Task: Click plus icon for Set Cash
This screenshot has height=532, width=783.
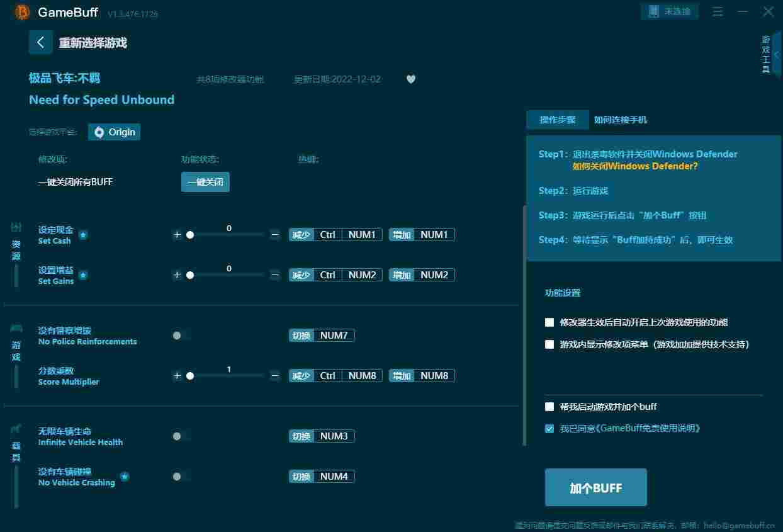Action: [177, 235]
